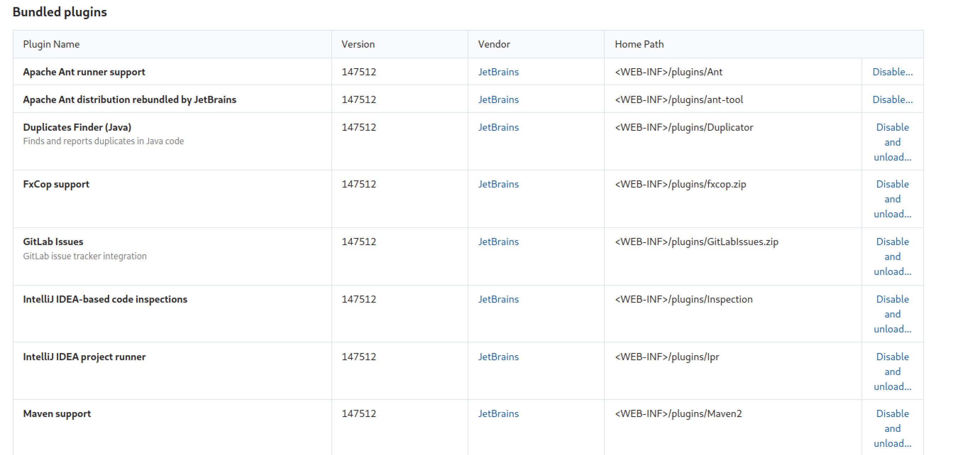
Task: Open JetBrains vendor link for FxCop support
Action: coord(498,184)
